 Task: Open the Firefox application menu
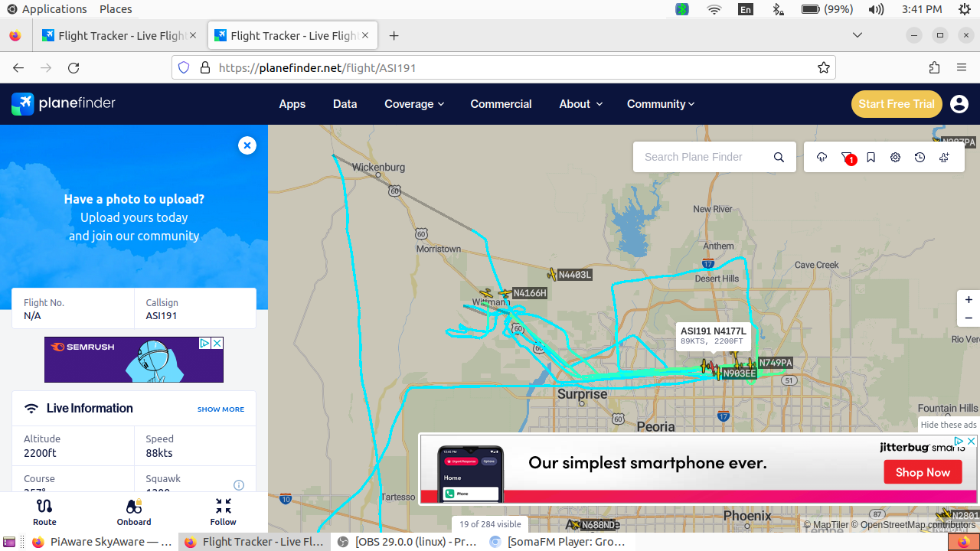pos(962,67)
